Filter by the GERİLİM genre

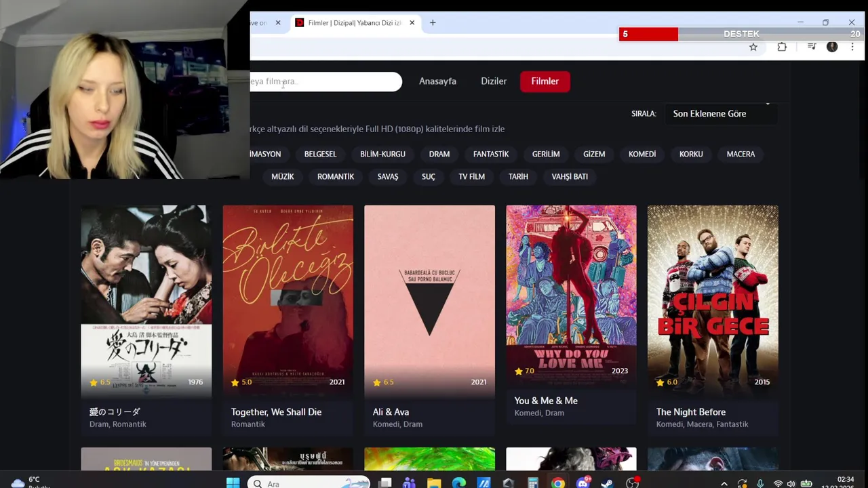click(546, 154)
